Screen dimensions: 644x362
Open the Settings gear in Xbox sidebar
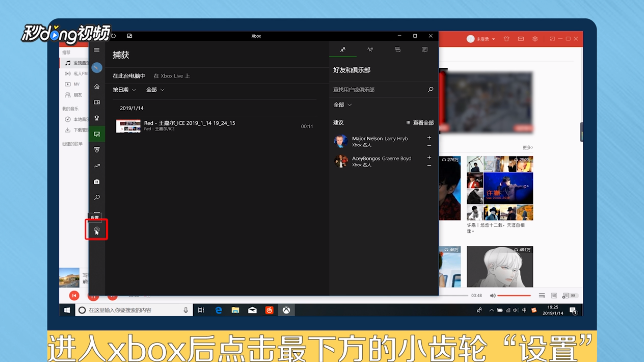(97, 230)
